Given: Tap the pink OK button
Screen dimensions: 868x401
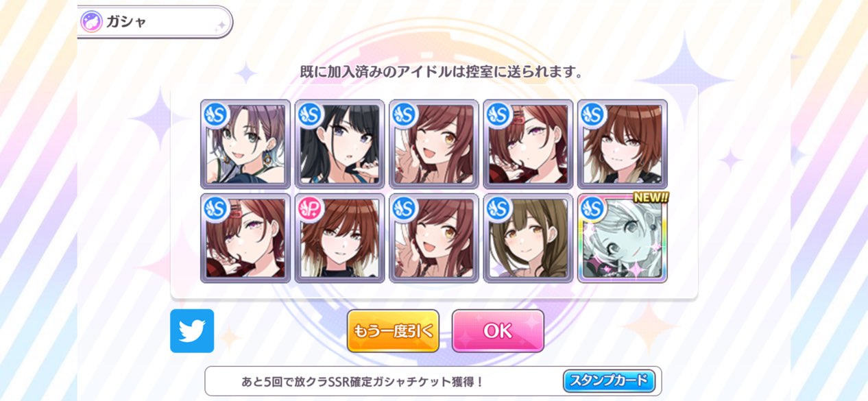Looking at the screenshot, I should tap(498, 331).
